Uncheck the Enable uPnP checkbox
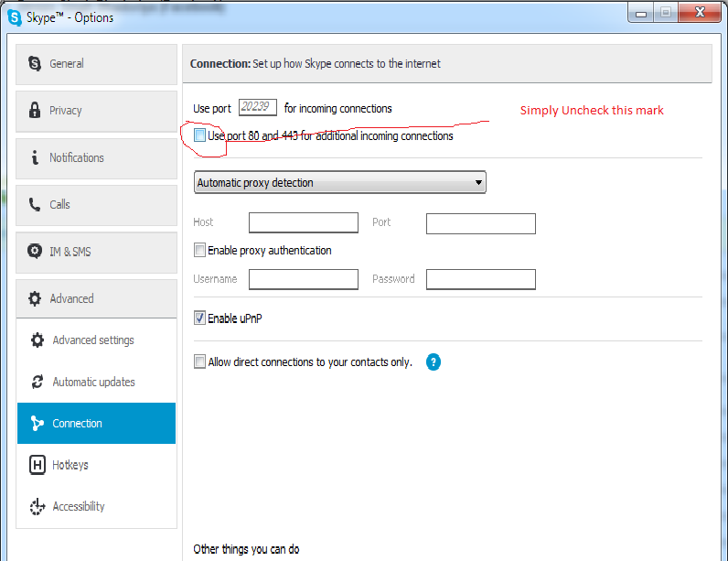 coord(199,318)
